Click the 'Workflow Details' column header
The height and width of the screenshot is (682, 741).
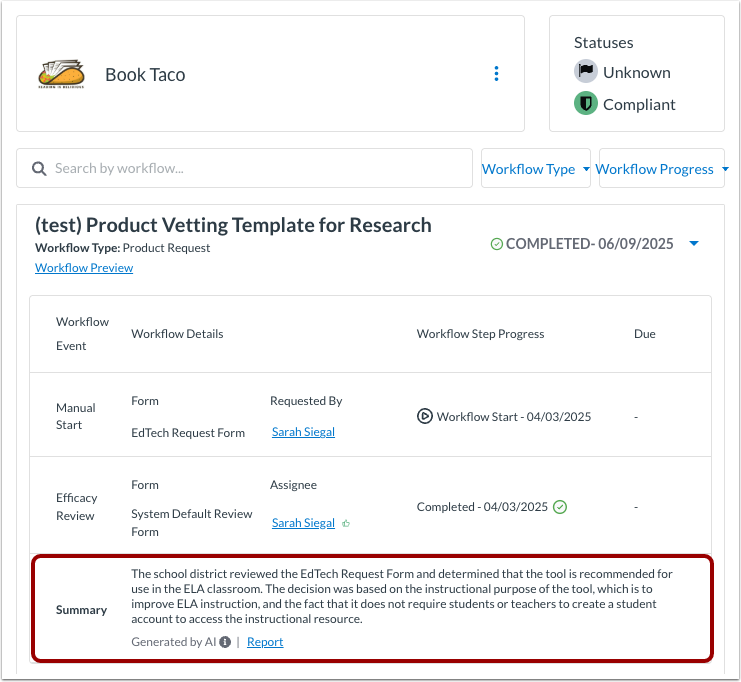177,334
